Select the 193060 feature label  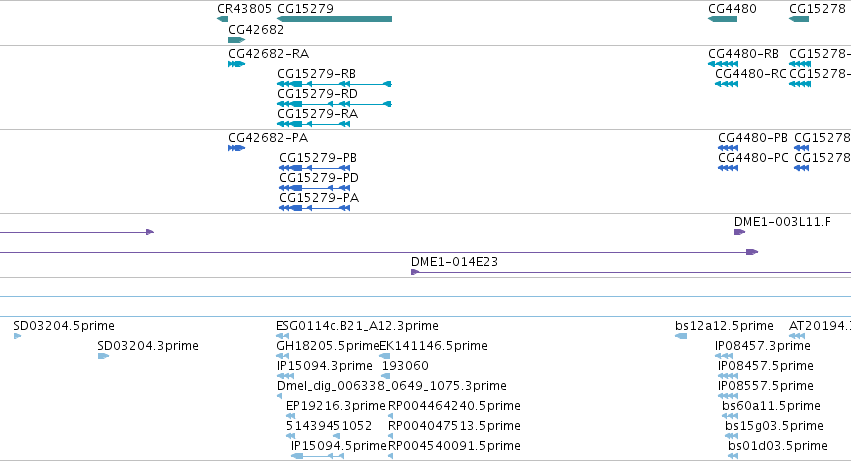(405, 367)
